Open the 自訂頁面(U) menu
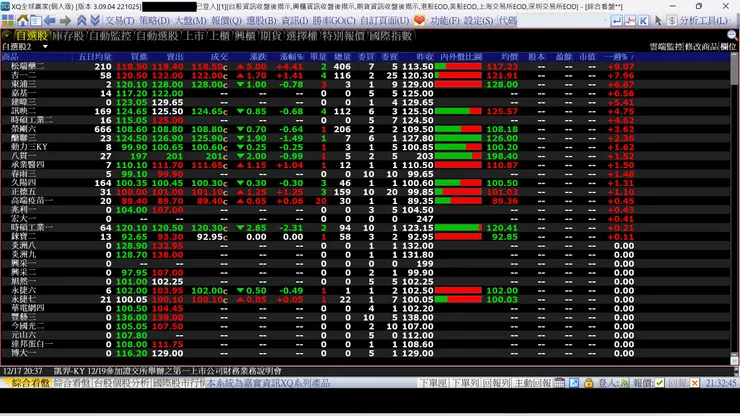This screenshot has height=416, width=740. click(x=385, y=21)
